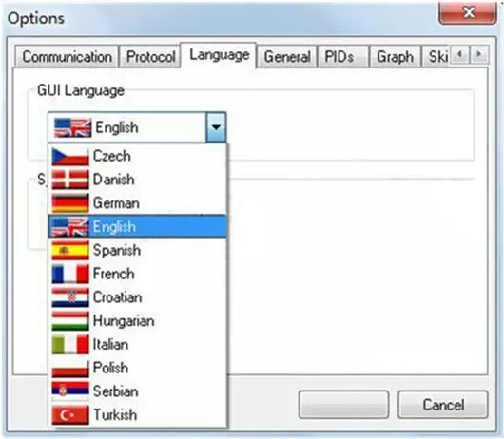Viewport: 504px width, 439px height.
Task: Click the Turkish flag icon
Action: click(70, 415)
